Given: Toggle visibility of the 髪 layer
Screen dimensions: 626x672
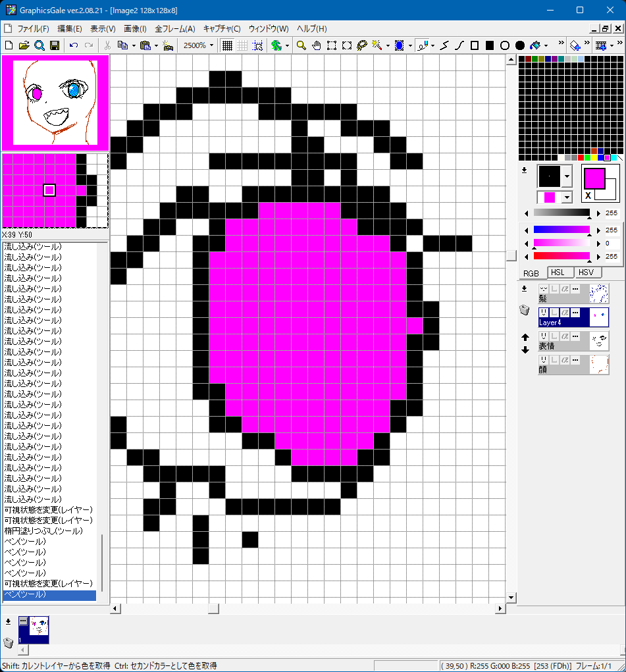Looking at the screenshot, I should click(x=544, y=289).
